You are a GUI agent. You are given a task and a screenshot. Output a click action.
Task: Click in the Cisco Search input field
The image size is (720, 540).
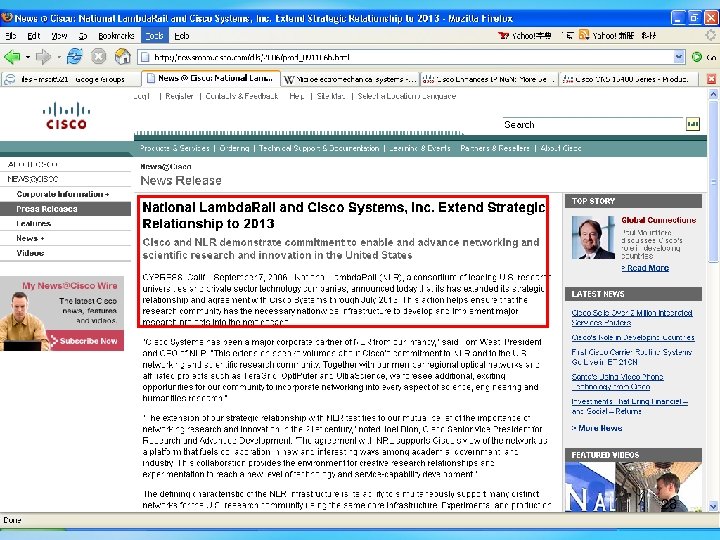[592, 124]
